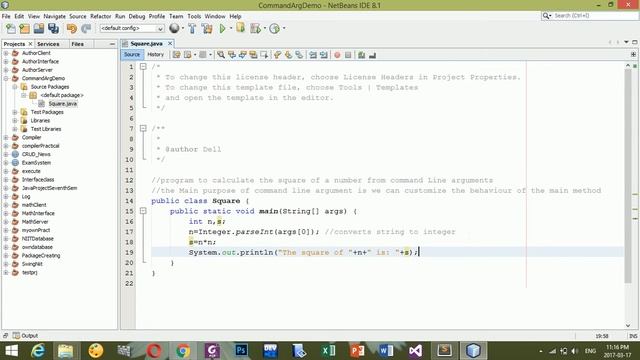Switch to the Services tab
The image size is (640, 360).
pyautogui.click(x=48, y=44)
